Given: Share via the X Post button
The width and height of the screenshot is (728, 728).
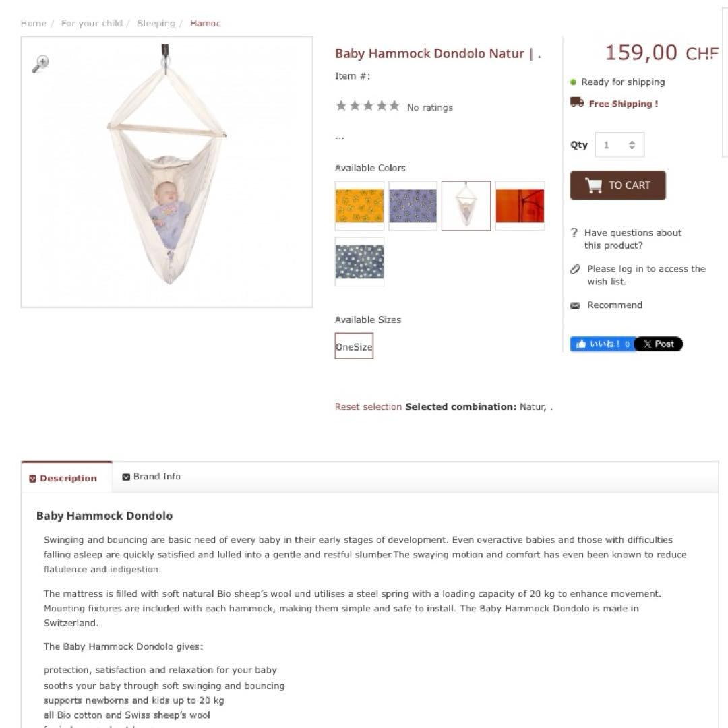Looking at the screenshot, I should (x=659, y=344).
